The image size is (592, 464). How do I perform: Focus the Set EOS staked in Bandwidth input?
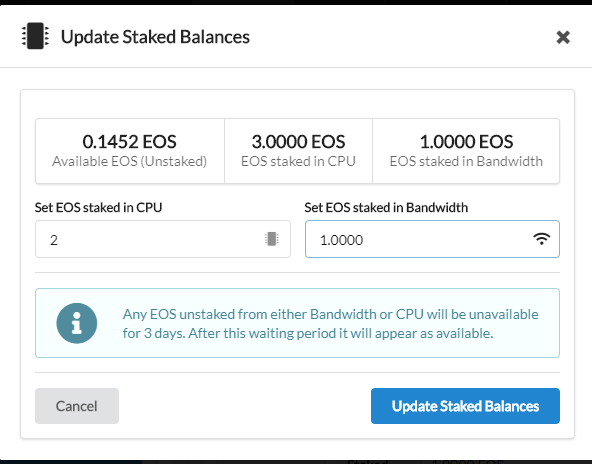coord(432,239)
